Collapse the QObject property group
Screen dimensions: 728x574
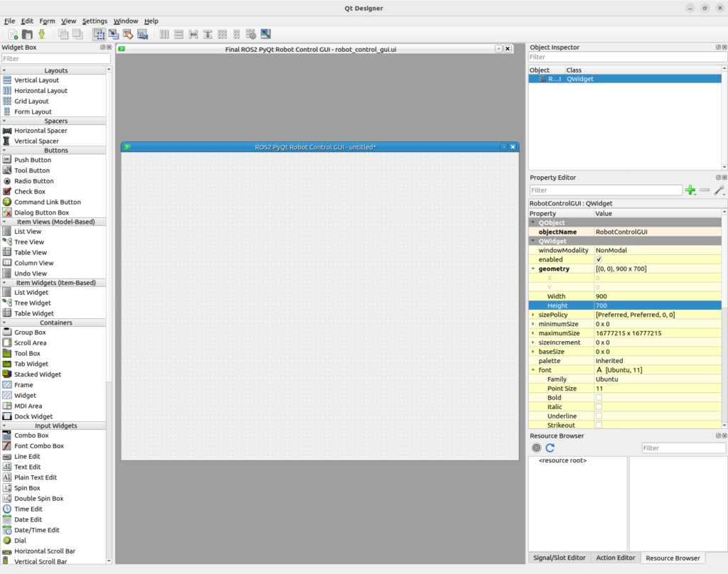[x=533, y=223]
